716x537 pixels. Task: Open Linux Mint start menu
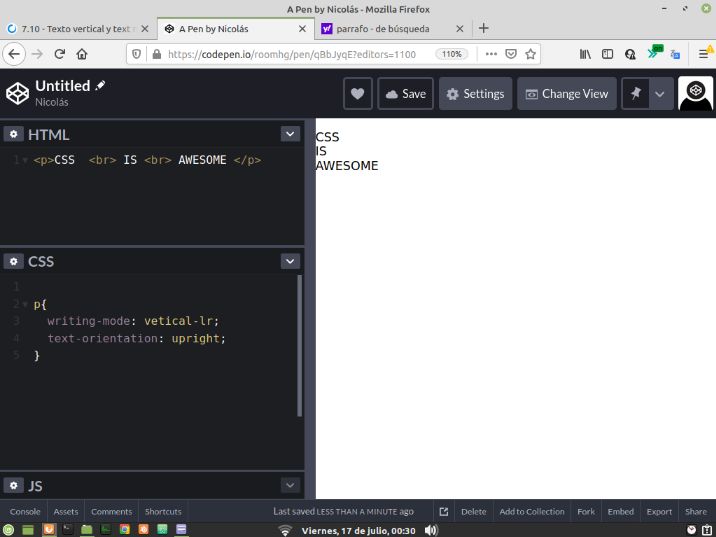[8, 530]
